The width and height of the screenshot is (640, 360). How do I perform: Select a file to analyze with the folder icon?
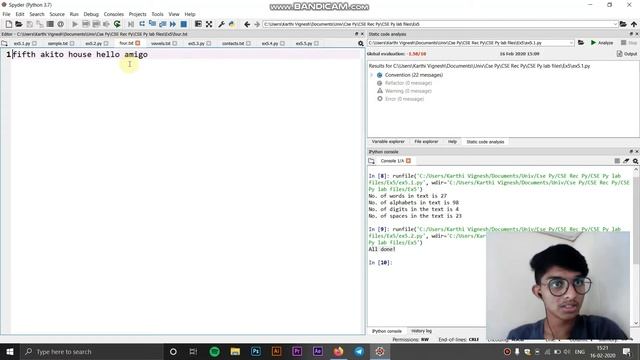pos(581,42)
